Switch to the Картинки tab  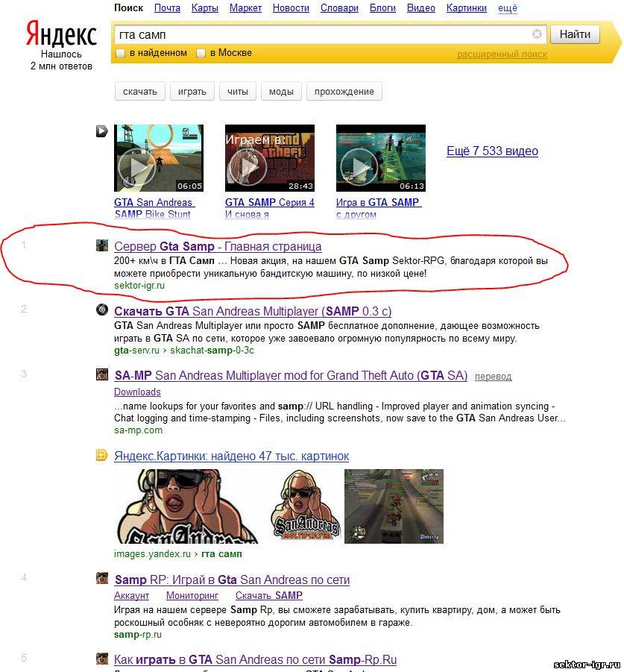pos(467,8)
